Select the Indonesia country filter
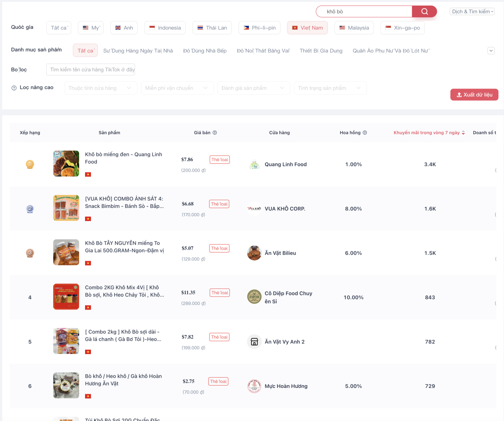 (x=165, y=28)
